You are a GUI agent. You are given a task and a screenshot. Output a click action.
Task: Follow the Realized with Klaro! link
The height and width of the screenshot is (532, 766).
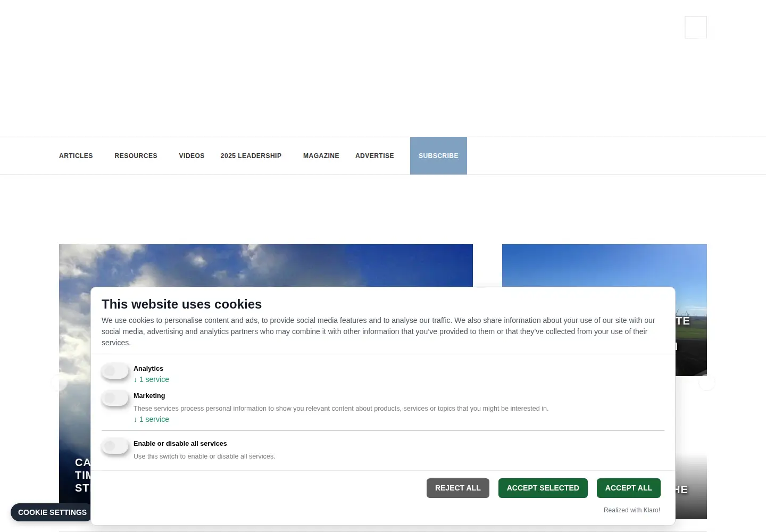(x=632, y=510)
